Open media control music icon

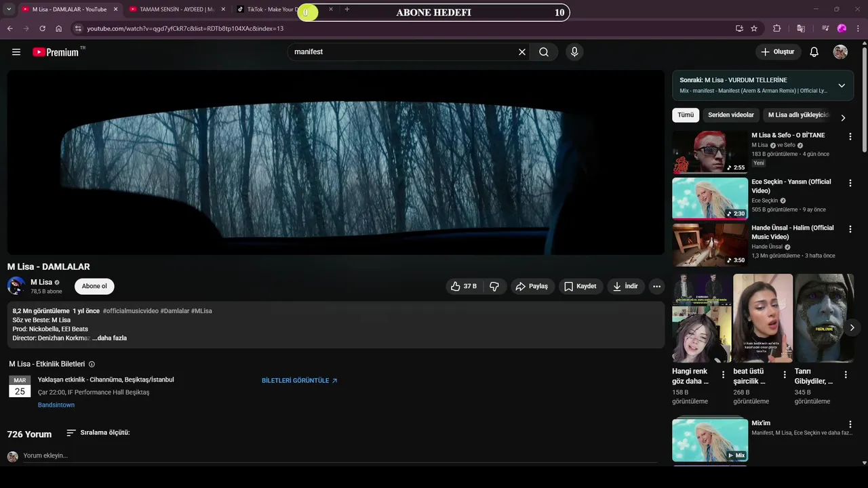click(x=825, y=28)
